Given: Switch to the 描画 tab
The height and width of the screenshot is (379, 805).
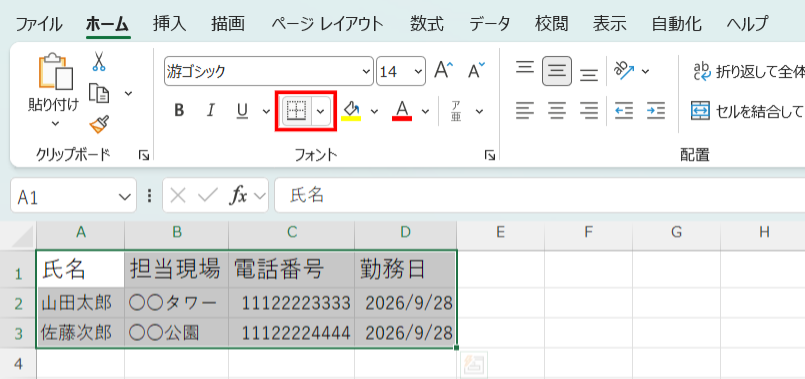Looking at the screenshot, I should pyautogui.click(x=227, y=24).
